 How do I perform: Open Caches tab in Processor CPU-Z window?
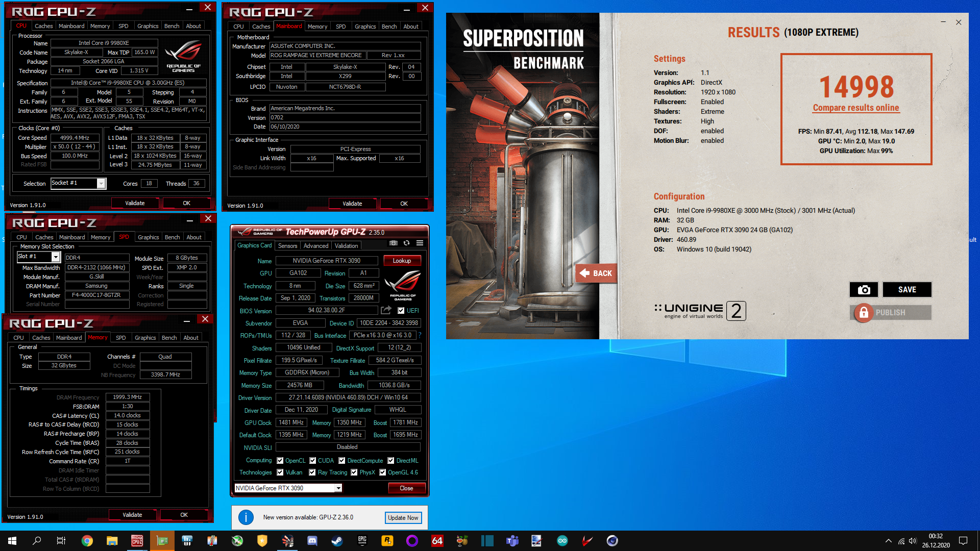click(x=43, y=26)
